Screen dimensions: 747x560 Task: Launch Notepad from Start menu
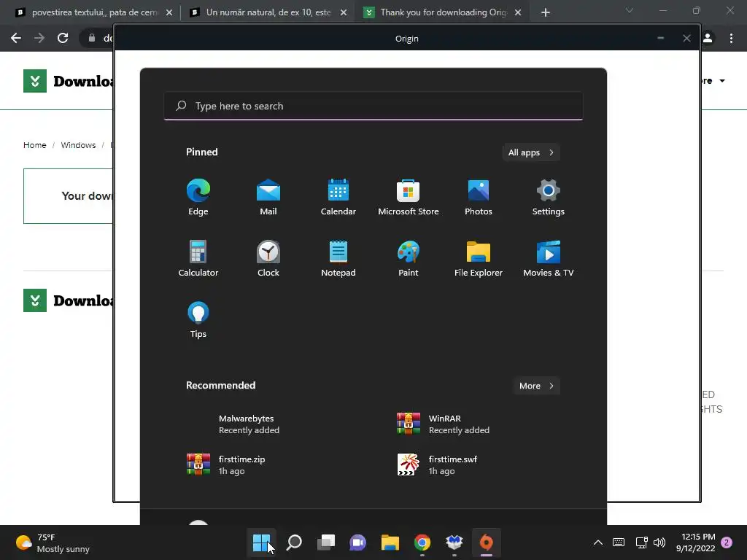click(338, 259)
